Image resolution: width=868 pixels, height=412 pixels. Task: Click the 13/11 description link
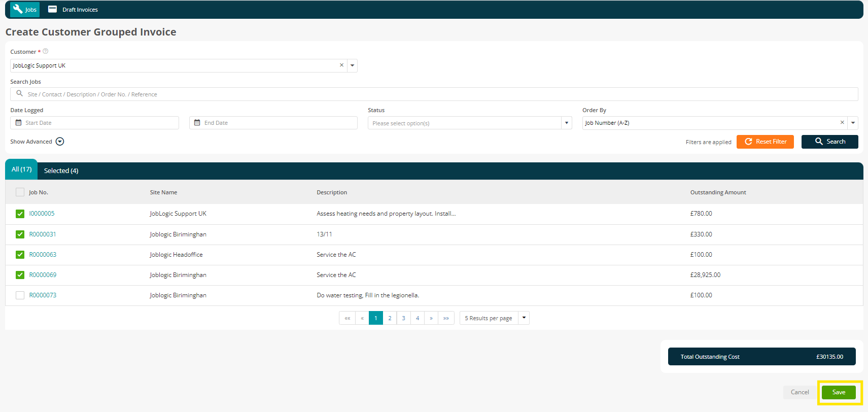point(324,234)
